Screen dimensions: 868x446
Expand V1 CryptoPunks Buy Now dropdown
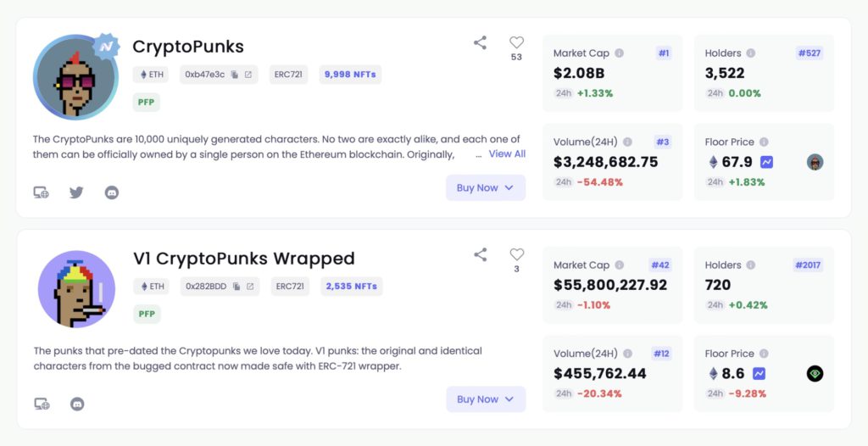point(486,399)
